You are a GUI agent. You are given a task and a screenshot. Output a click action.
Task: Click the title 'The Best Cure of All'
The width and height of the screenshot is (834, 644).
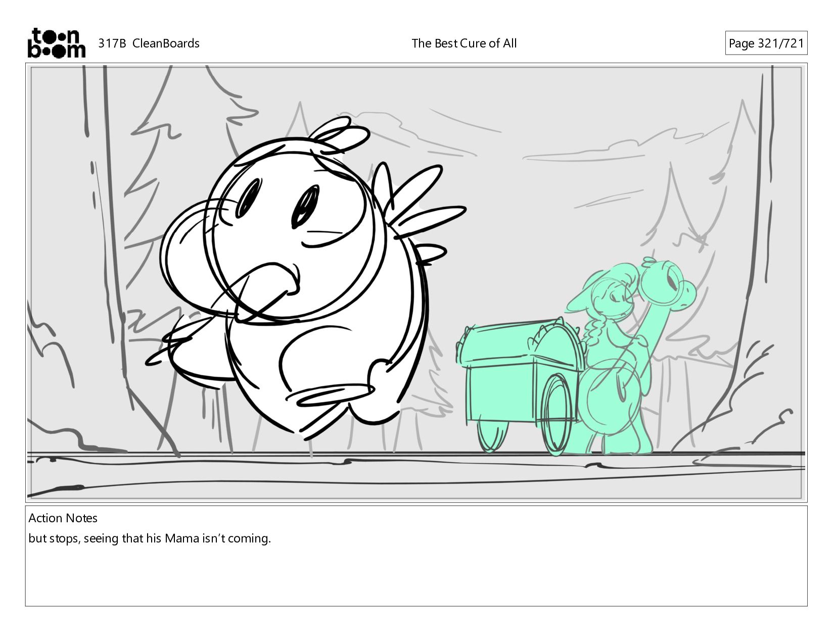tap(464, 43)
